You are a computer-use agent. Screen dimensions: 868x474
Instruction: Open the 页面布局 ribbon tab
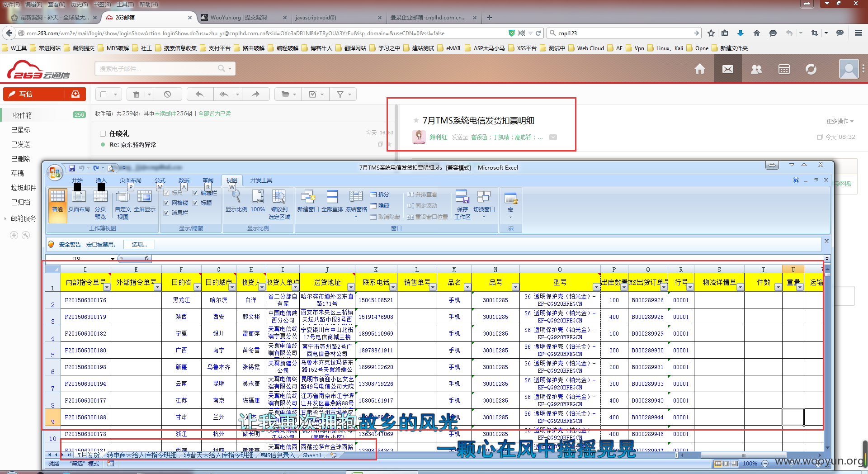click(130, 180)
